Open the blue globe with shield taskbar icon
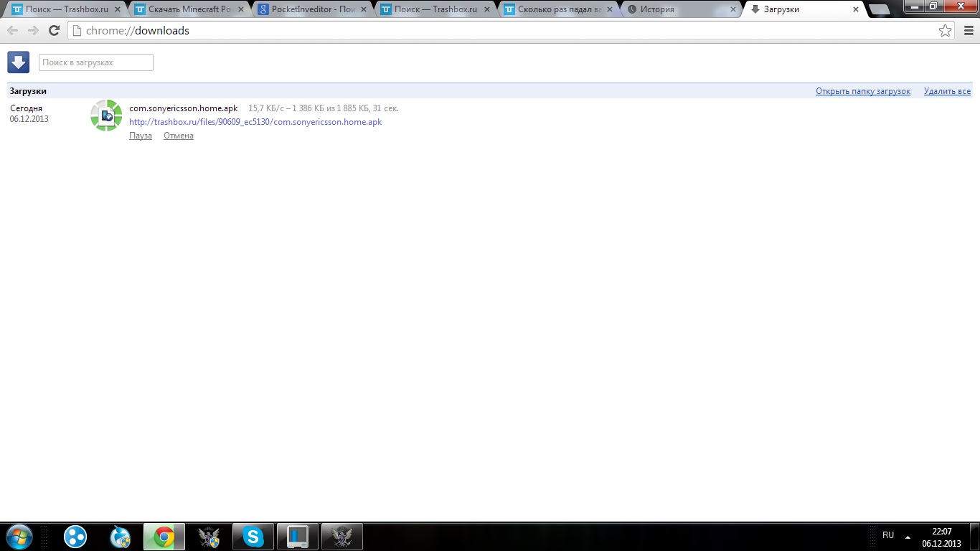The image size is (980, 551). tap(120, 537)
